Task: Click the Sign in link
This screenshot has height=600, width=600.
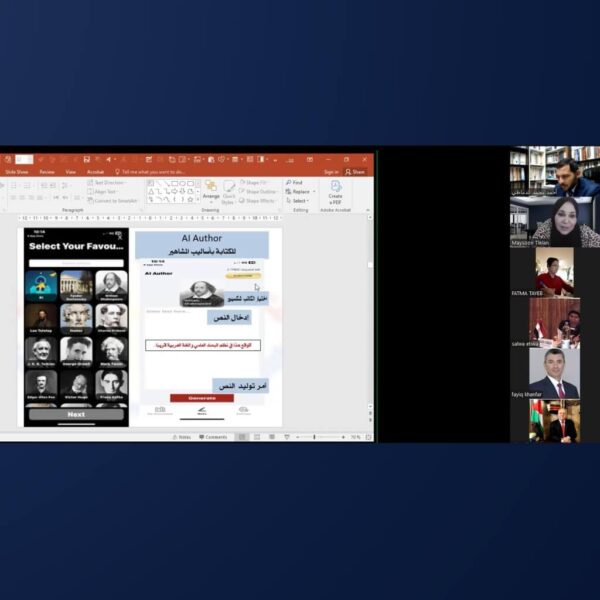Action: pyautogui.click(x=331, y=171)
